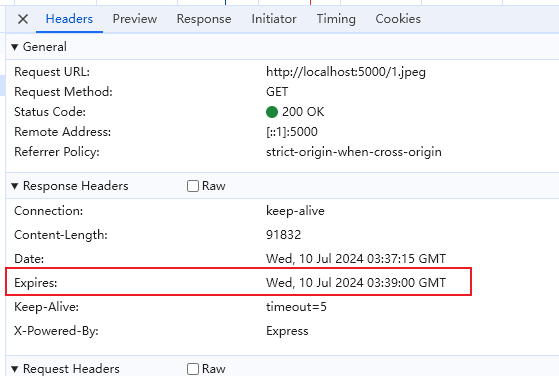Viewport: 559px width, 376px height.
Task: Click the Status Code label
Action: click(x=50, y=112)
